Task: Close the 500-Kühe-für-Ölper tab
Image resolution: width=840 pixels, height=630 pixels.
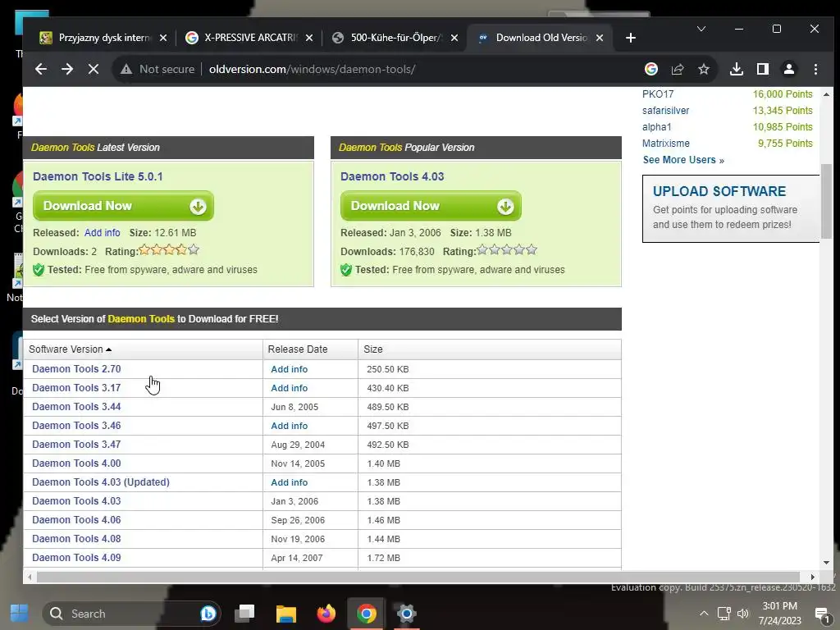Action: (454, 38)
